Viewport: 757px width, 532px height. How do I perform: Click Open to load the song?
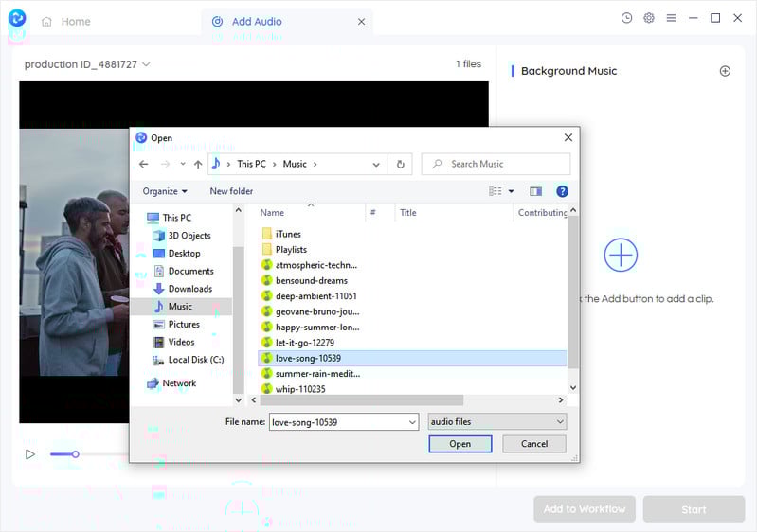460,444
